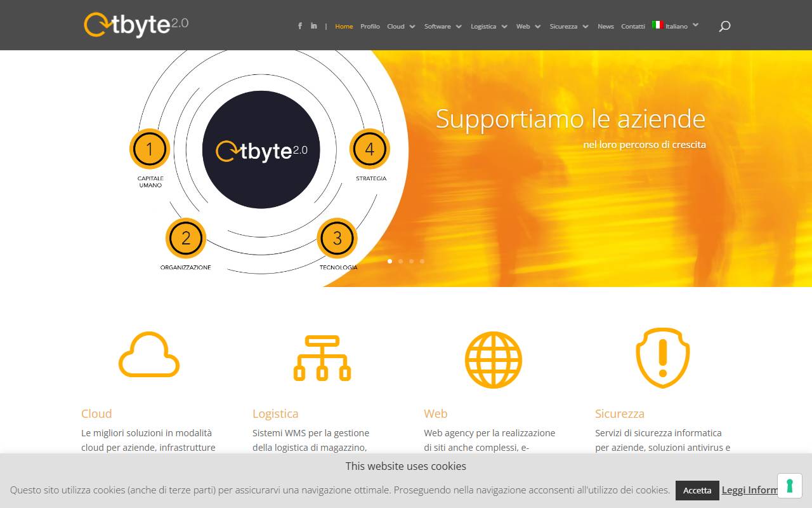The width and height of the screenshot is (812, 508).
Task: Click the Web globe icon
Action: click(x=494, y=360)
